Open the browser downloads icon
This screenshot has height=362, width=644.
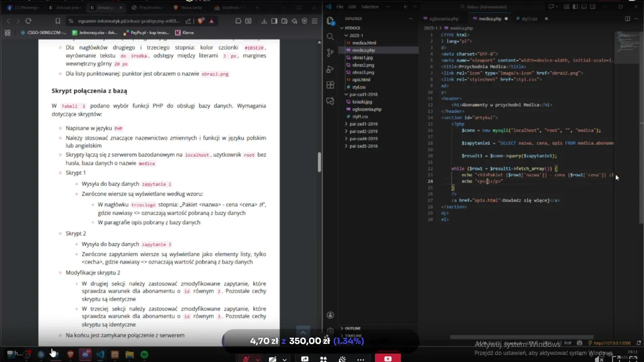264,21
